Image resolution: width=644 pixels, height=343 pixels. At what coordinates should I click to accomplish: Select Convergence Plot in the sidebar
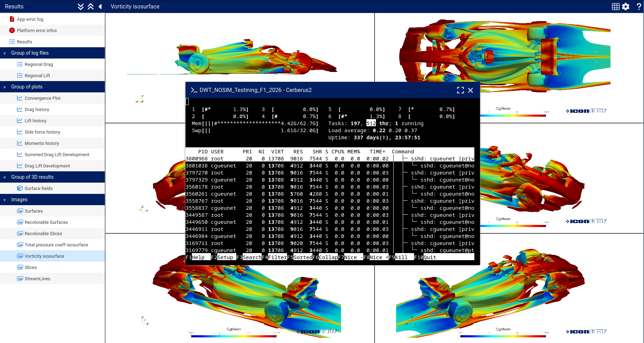[x=42, y=98]
